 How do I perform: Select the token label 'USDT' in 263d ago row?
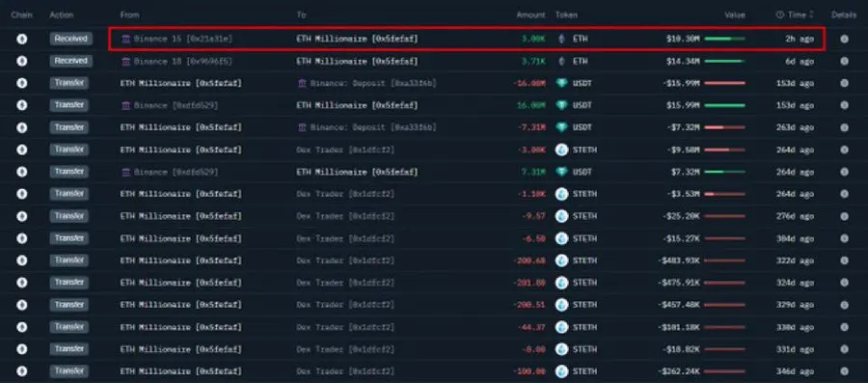(x=583, y=127)
